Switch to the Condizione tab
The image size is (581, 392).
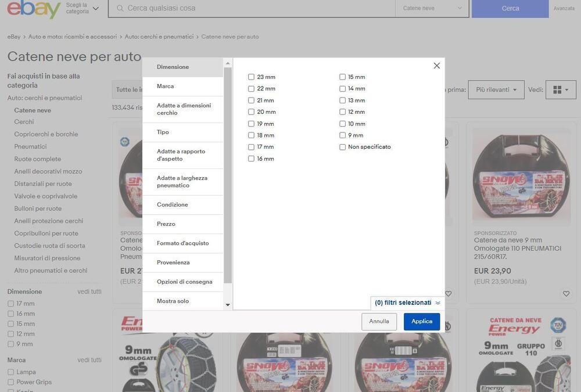coord(182,205)
